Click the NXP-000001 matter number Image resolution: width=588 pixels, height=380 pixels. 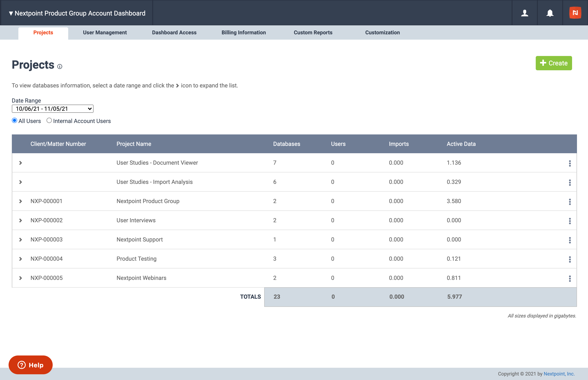[x=46, y=201]
